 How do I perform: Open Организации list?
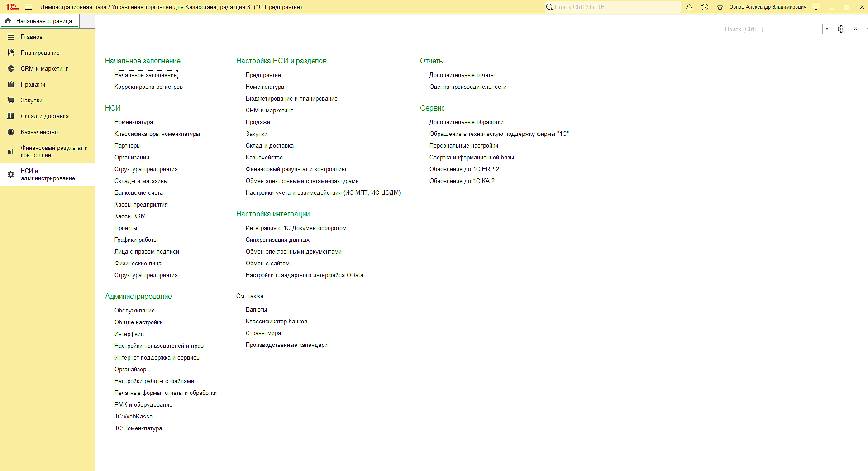pos(132,157)
